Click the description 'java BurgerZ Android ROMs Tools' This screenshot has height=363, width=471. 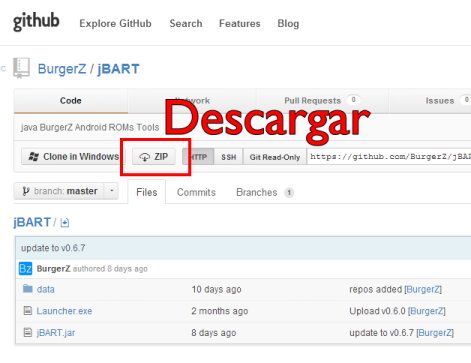[x=90, y=127]
